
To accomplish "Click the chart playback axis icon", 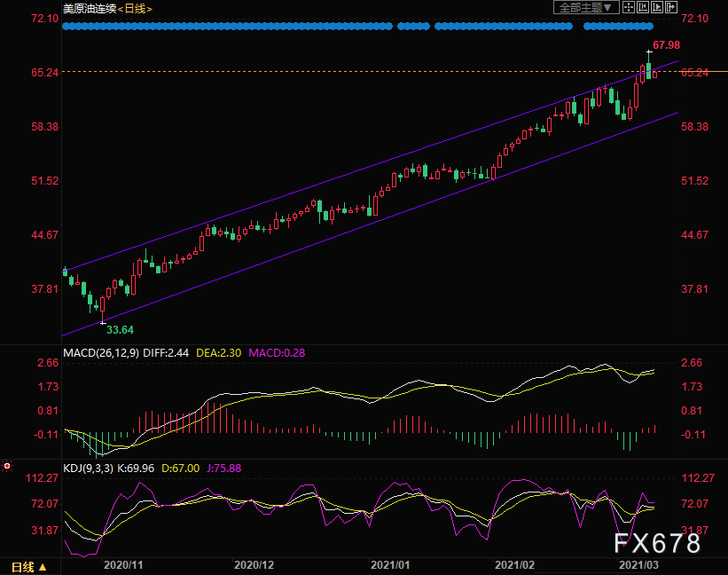I will click(657, 7).
